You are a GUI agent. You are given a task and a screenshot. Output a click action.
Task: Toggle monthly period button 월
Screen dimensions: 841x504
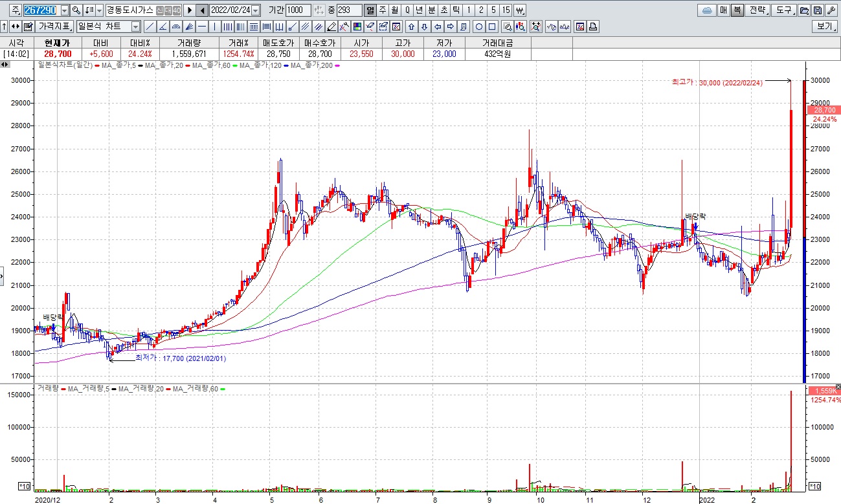[394, 10]
